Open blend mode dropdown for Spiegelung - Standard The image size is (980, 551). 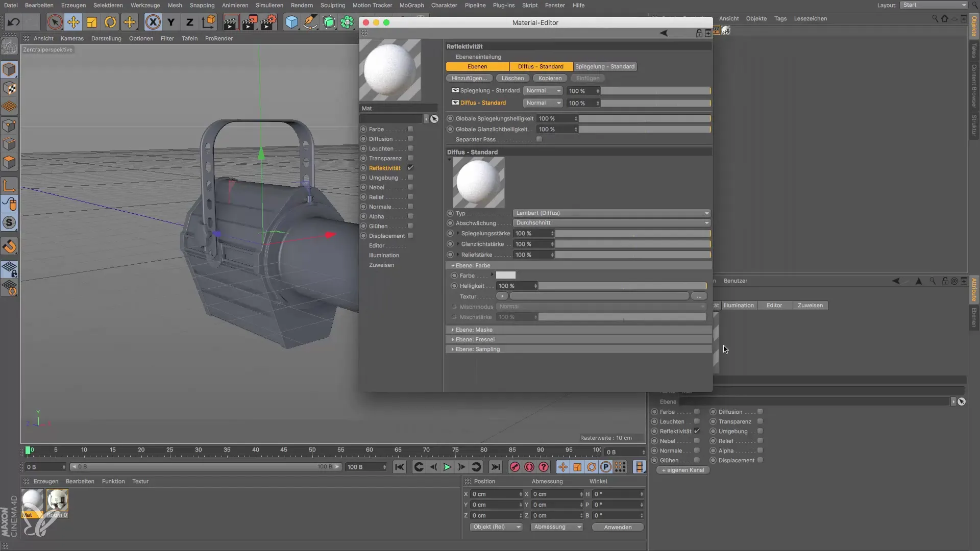[543, 91]
